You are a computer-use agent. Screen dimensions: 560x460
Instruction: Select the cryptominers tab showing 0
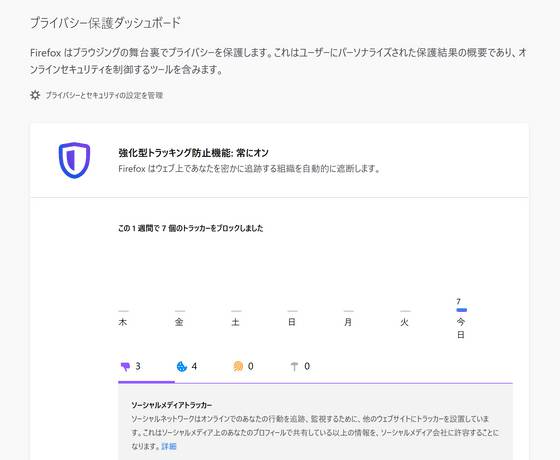[300, 366]
